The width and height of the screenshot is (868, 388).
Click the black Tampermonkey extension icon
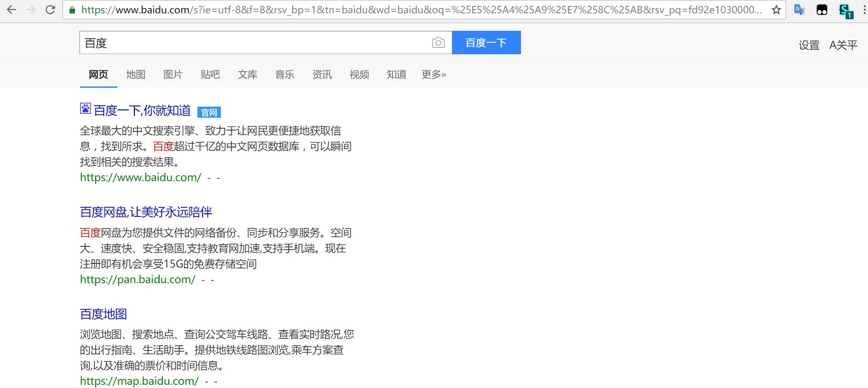(x=822, y=10)
